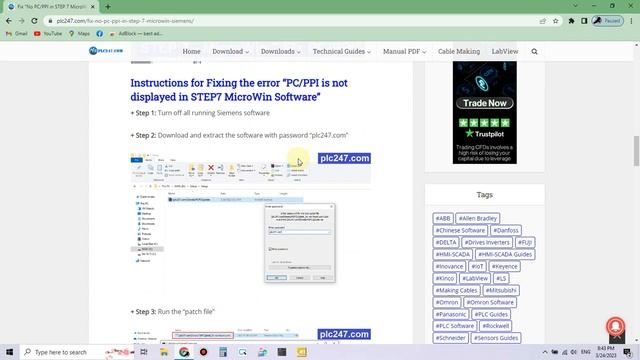Select the #LabView tag
This screenshot has height=360, width=640.
point(475,278)
